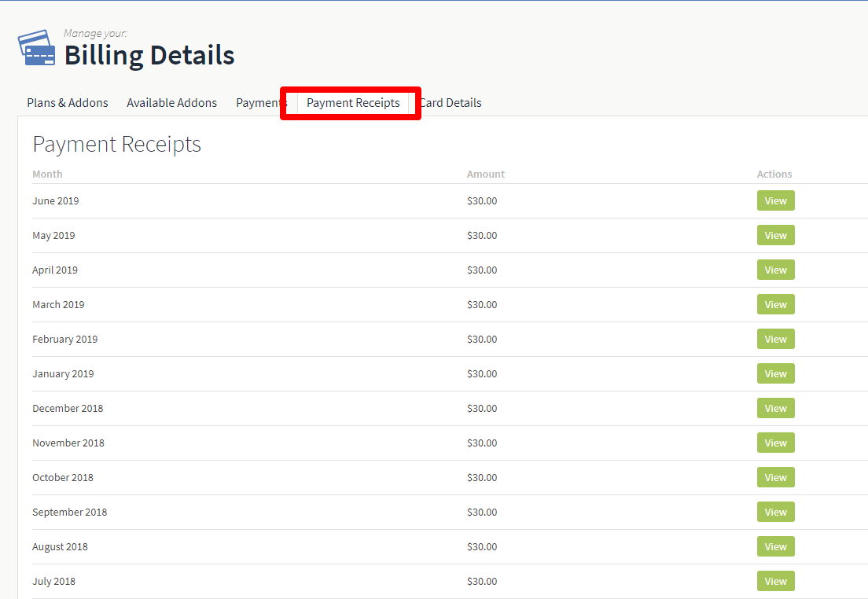Select the June 2019 month cell

(55, 201)
